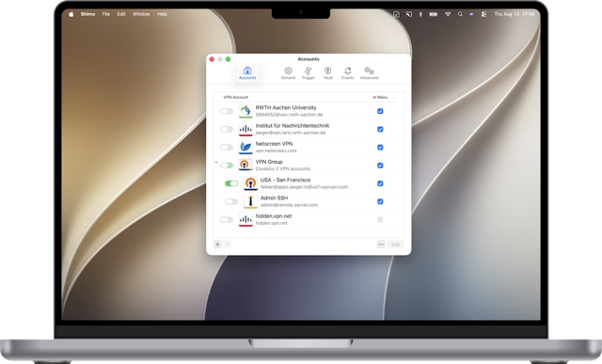Open the Accounts preferences tab
The width and height of the screenshot is (602, 364).
pos(247,72)
